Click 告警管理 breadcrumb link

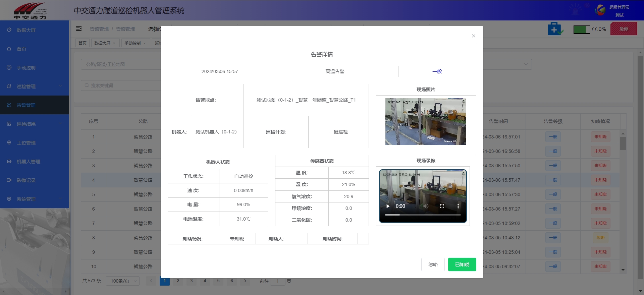tap(125, 29)
